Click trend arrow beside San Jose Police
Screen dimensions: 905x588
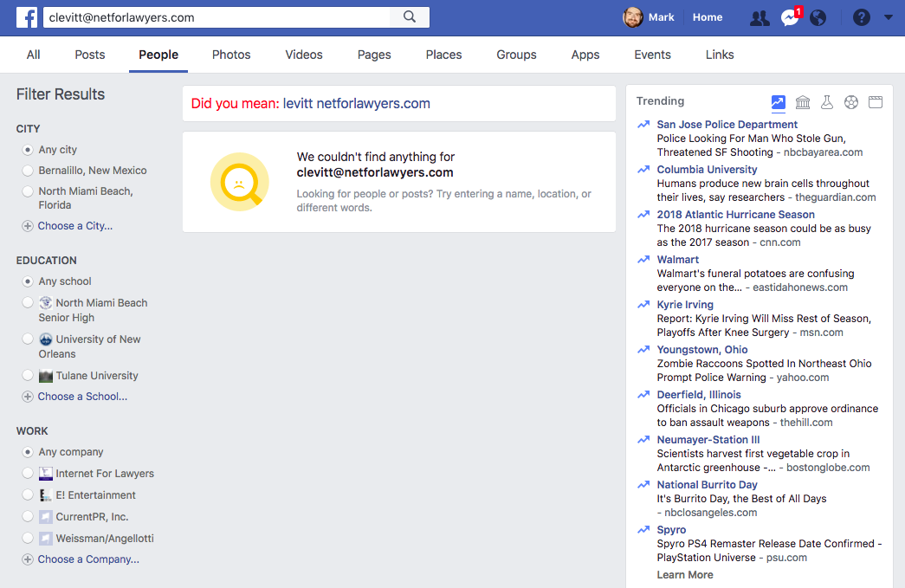pyautogui.click(x=643, y=124)
